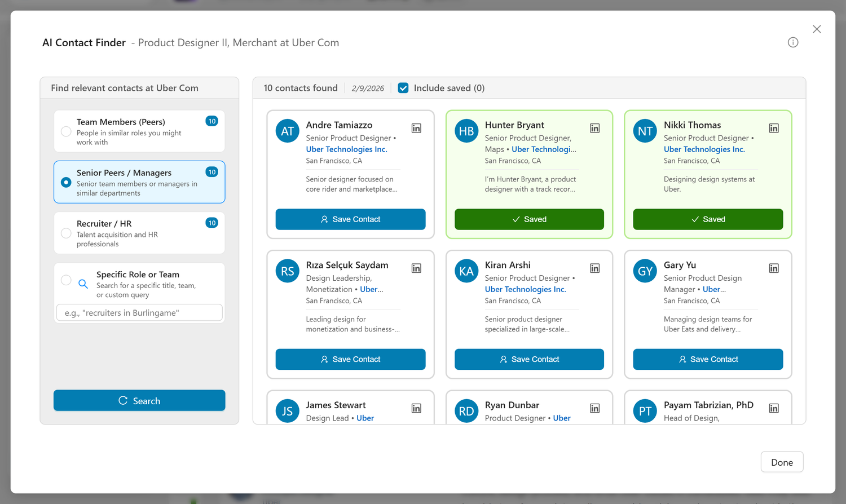The width and height of the screenshot is (846, 504).
Task: Select Senior Peers / Managers radio option
Action: [x=66, y=182]
